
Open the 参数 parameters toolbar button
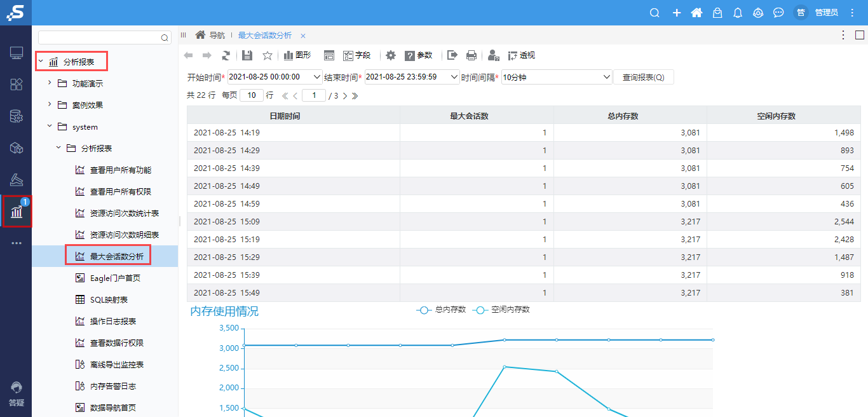[419, 55]
